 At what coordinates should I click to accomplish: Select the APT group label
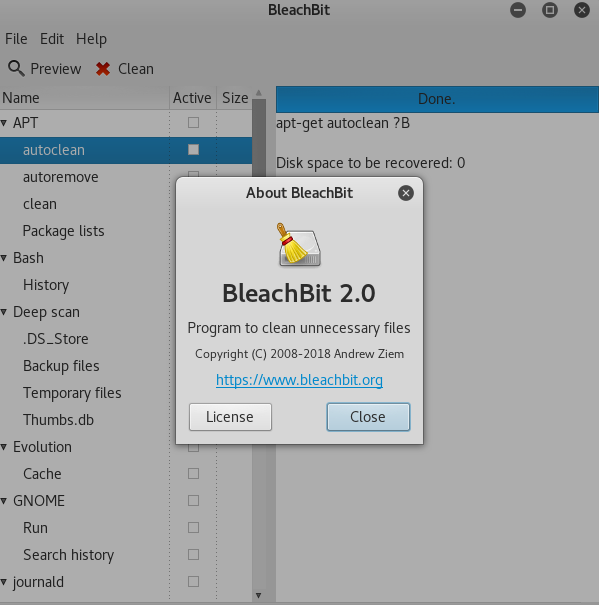pyautogui.click(x=25, y=123)
